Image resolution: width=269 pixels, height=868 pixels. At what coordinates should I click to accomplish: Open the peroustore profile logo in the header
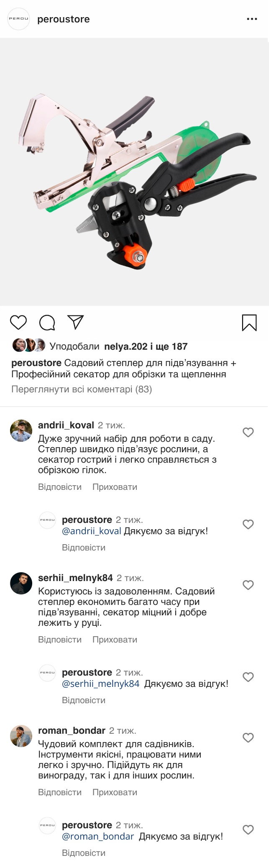click(x=19, y=19)
